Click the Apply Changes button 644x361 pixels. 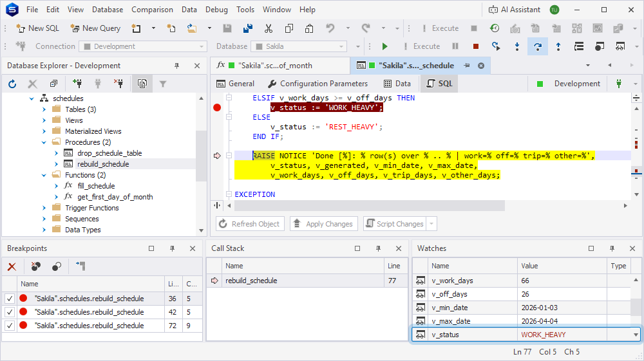[x=324, y=224]
